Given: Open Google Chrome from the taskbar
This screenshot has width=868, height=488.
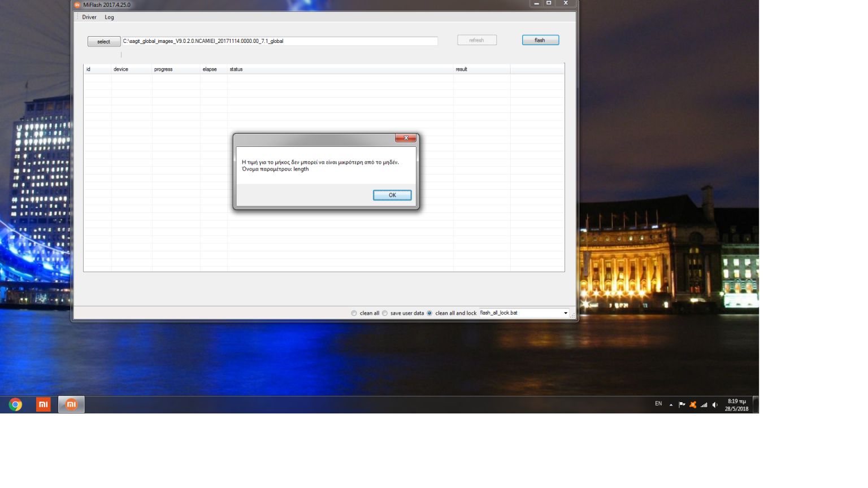Looking at the screenshot, I should point(15,404).
